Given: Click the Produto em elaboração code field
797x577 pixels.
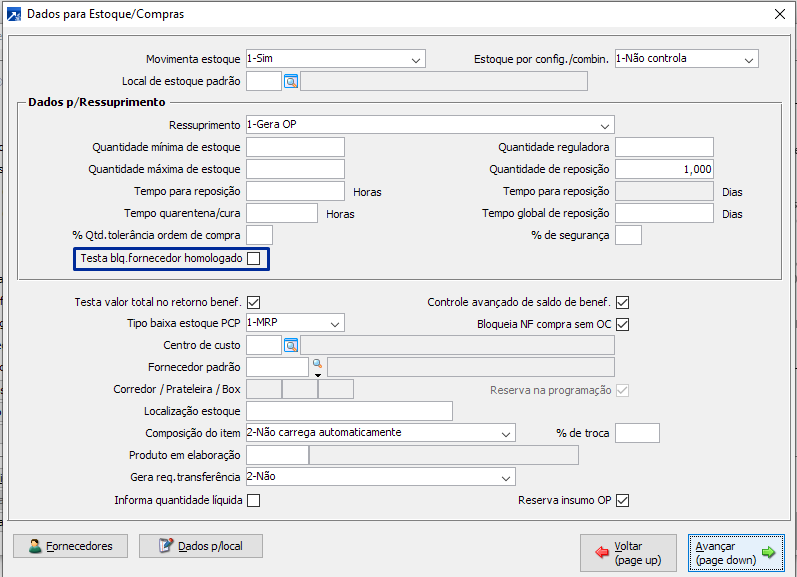Looking at the screenshot, I should point(278,455).
